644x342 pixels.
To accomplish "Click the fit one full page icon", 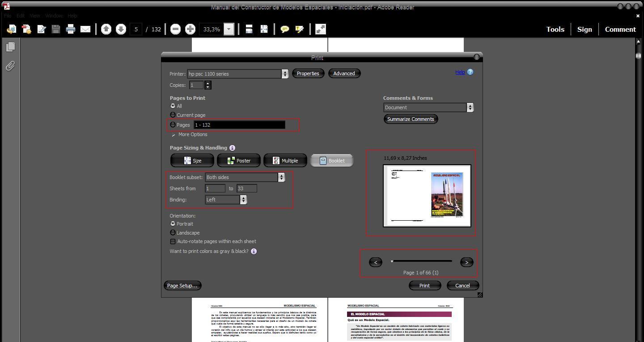I will coord(264,29).
